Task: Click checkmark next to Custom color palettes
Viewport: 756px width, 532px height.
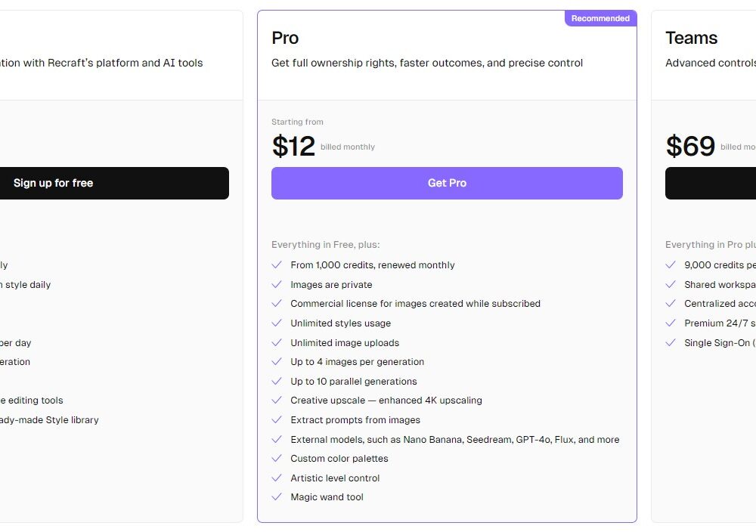Action: [x=277, y=459]
